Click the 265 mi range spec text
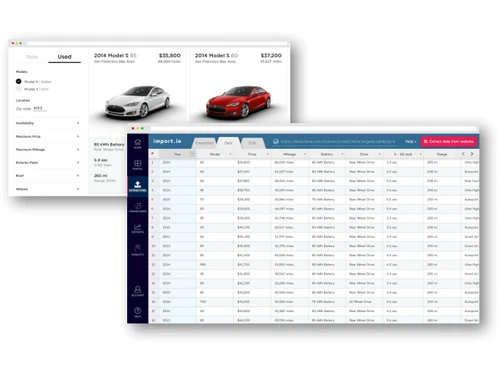Viewport: 500px width, 375px height. [101, 175]
